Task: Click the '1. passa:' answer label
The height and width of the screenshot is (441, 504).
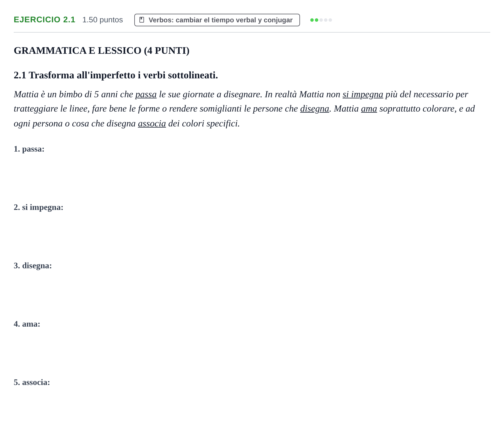Action: [x=29, y=149]
